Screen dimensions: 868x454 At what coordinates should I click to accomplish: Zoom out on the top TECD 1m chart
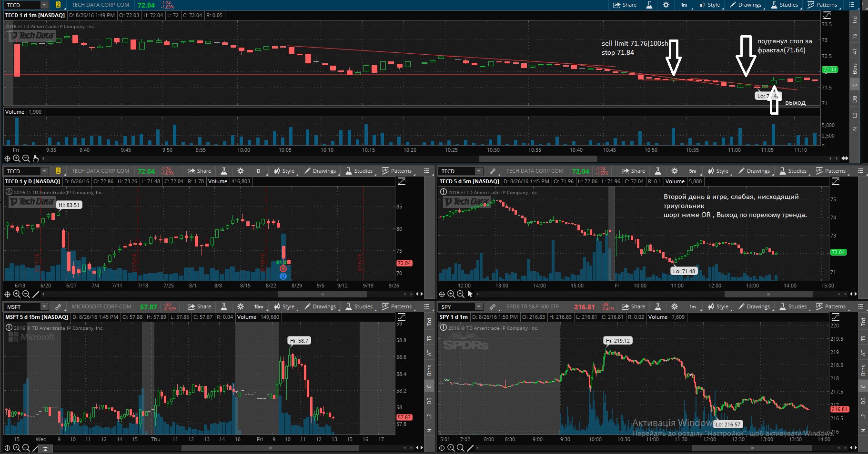pyautogui.click(x=26, y=159)
